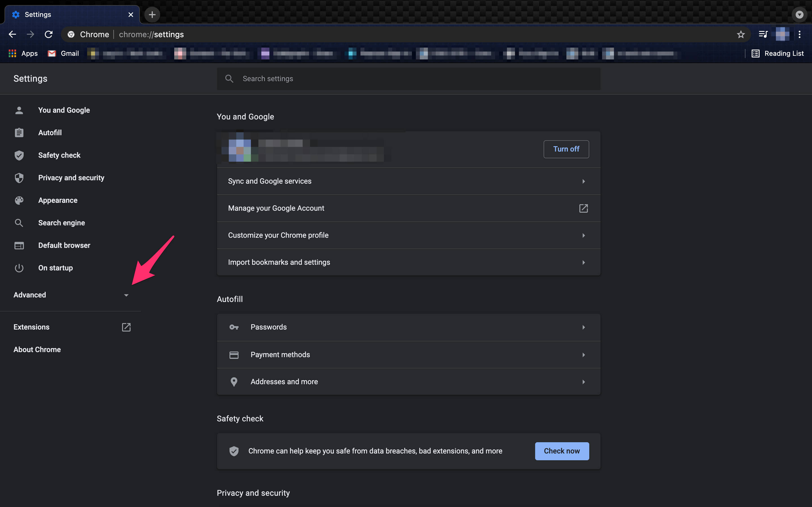Image resolution: width=812 pixels, height=507 pixels.
Task: Click the reload page icon
Action: pyautogui.click(x=49, y=34)
